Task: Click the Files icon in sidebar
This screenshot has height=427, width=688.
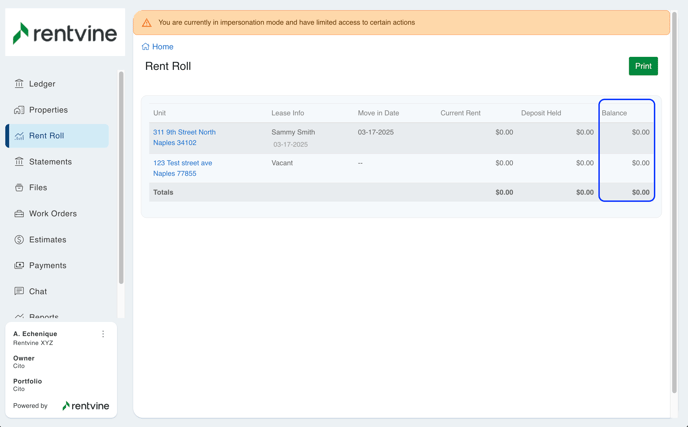Action: [19, 188]
